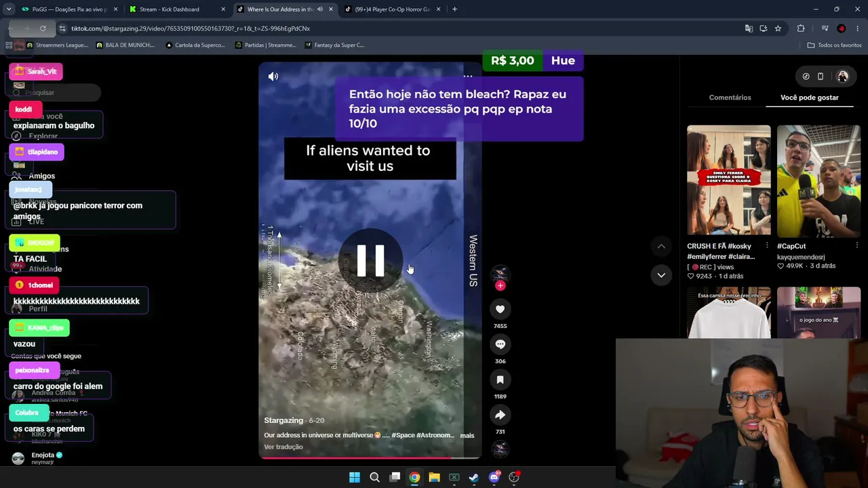Open the "Cartola da Superco..." bookmark
Screen dimensions: 868x488
point(195,45)
